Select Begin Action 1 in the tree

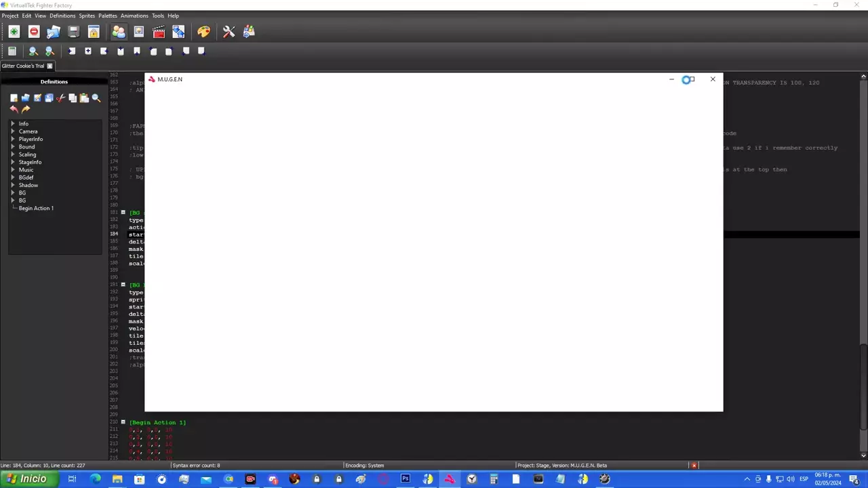pyautogui.click(x=36, y=208)
